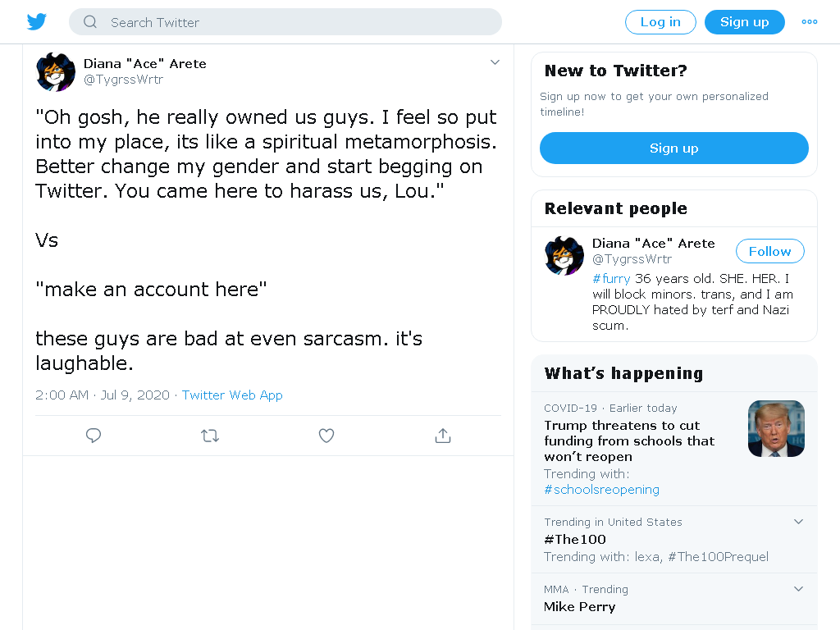Open the Trump news thumbnail image
Image resolution: width=840 pixels, height=630 pixels.
[x=776, y=428]
